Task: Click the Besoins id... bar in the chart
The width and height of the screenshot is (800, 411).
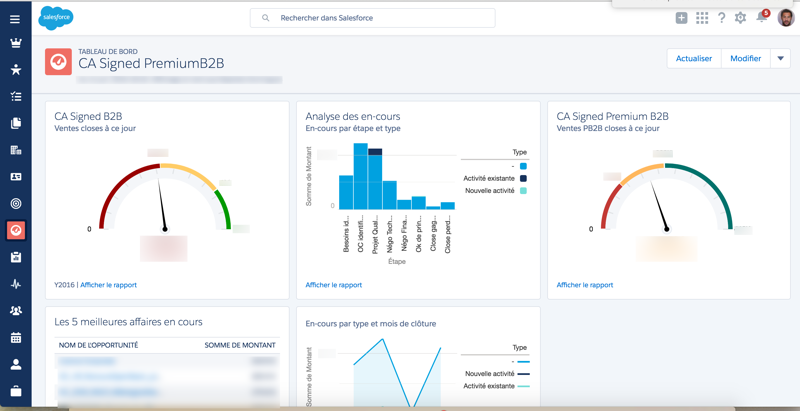Action: click(346, 192)
